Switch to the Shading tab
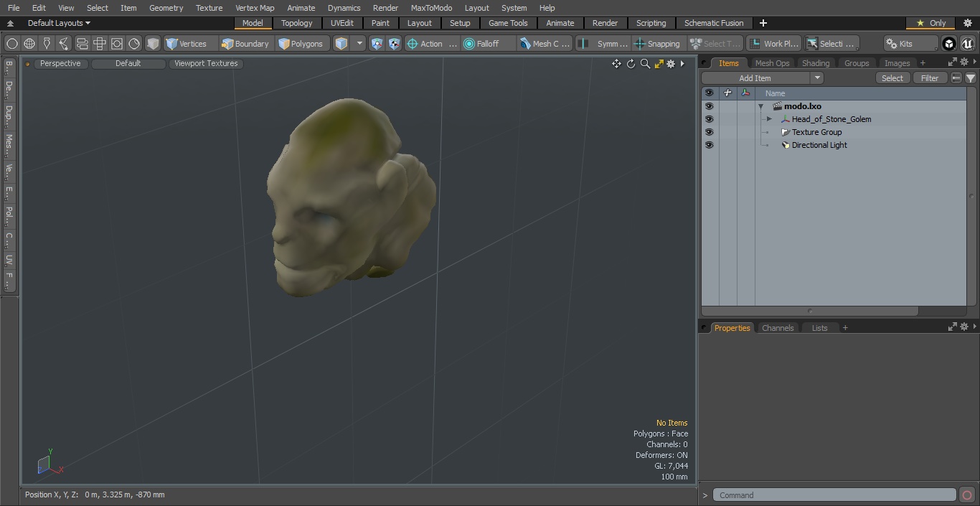 [x=815, y=63]
